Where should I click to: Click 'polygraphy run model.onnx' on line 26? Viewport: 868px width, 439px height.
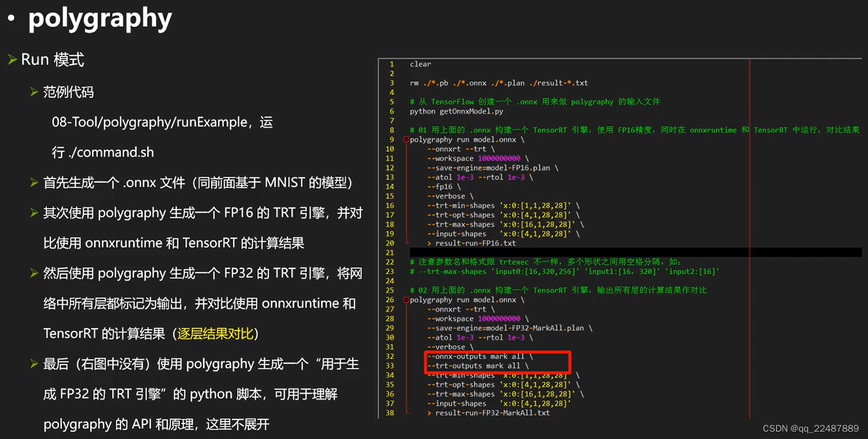467,300
